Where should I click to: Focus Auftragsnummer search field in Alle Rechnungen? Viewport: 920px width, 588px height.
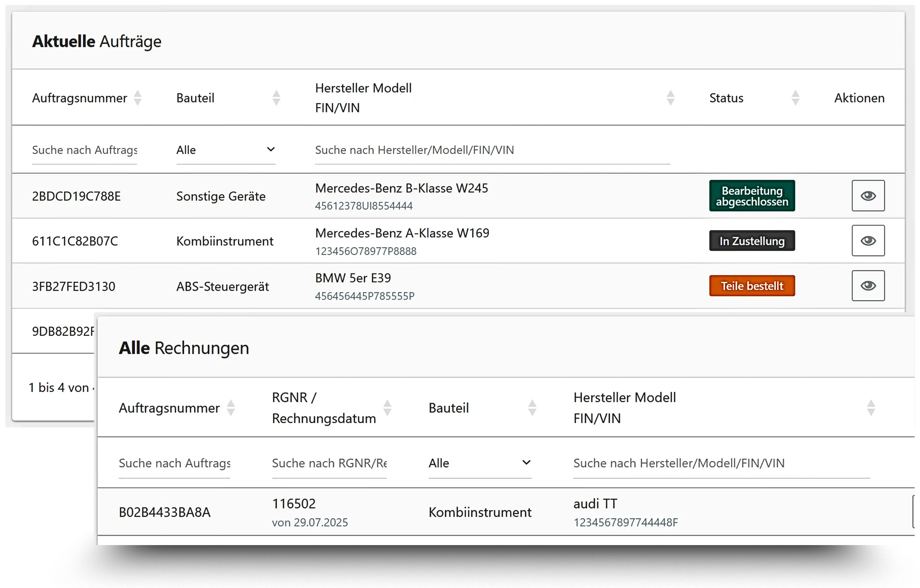[x=174, y=463]
